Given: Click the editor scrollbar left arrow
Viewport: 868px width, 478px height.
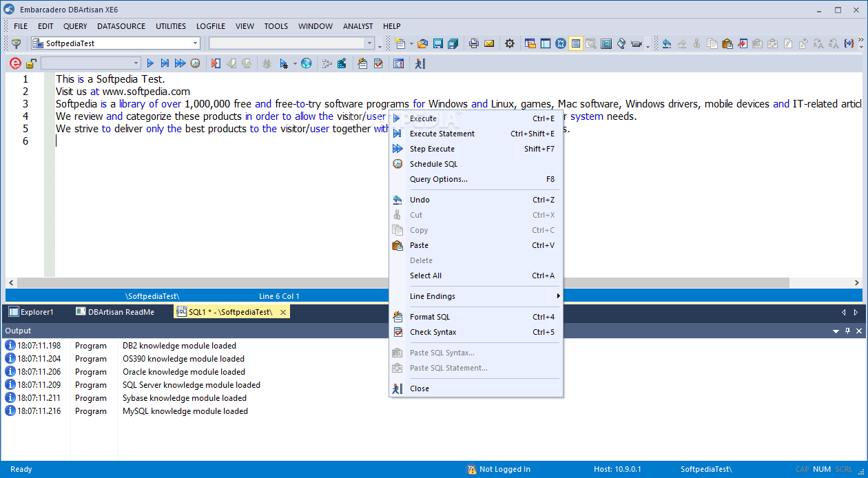Looking at the screenshot, I should point(10,283).
